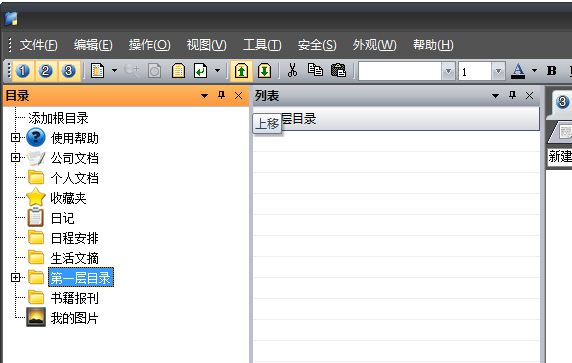Select 我的图片 picture item
The width and height of the screenshot is (572, 363).
point(74,318)
